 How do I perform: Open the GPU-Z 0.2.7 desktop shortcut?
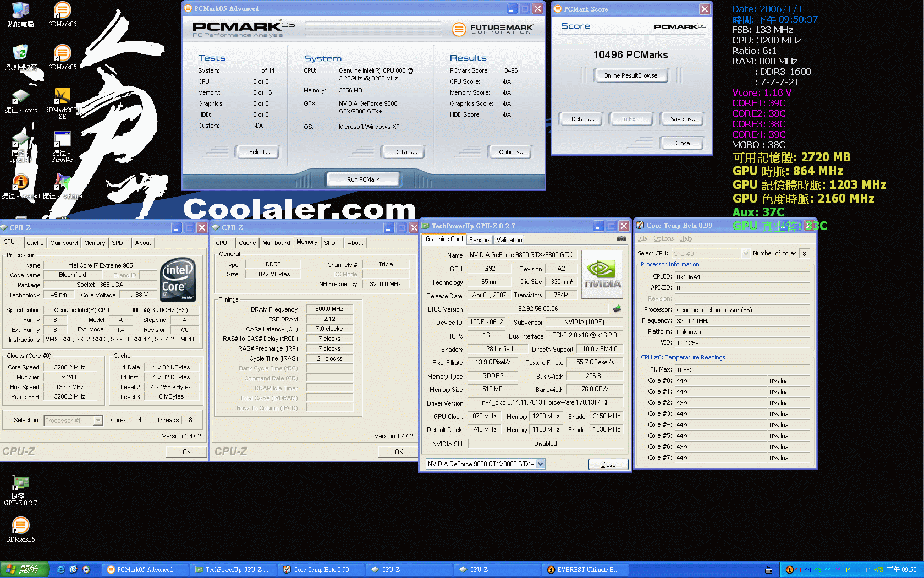coord(20,490)
